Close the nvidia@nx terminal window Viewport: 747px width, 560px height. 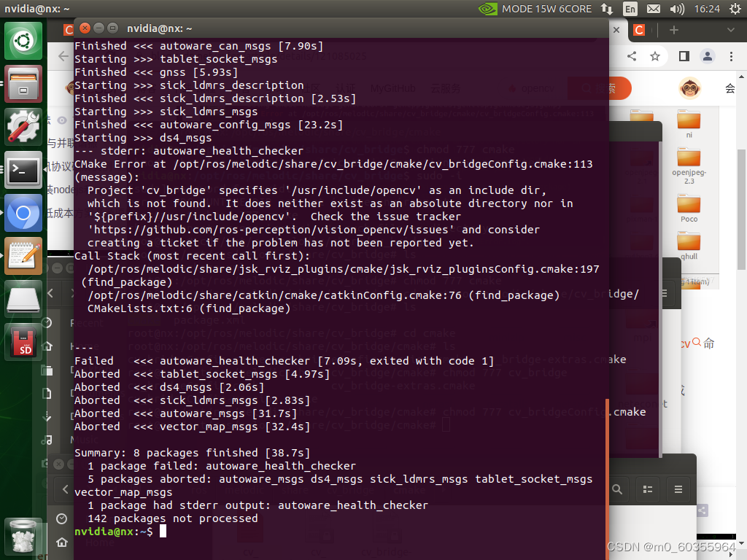[x=85, y=28]
